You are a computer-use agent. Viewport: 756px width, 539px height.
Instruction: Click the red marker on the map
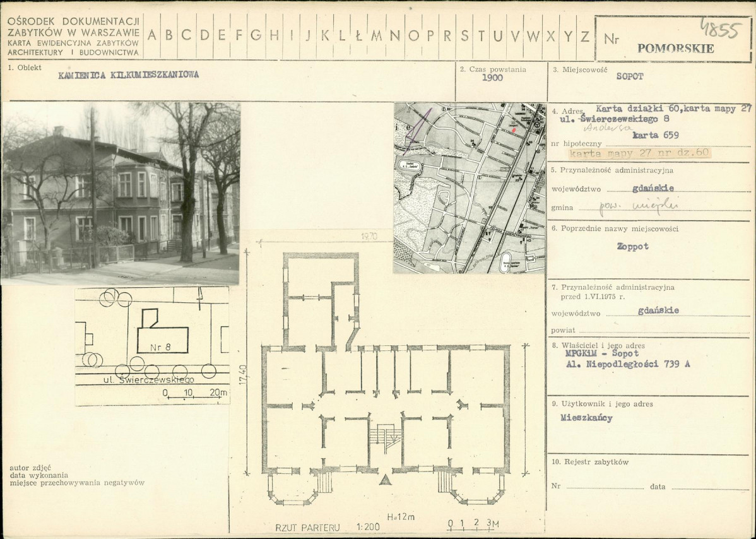point(514,129)
